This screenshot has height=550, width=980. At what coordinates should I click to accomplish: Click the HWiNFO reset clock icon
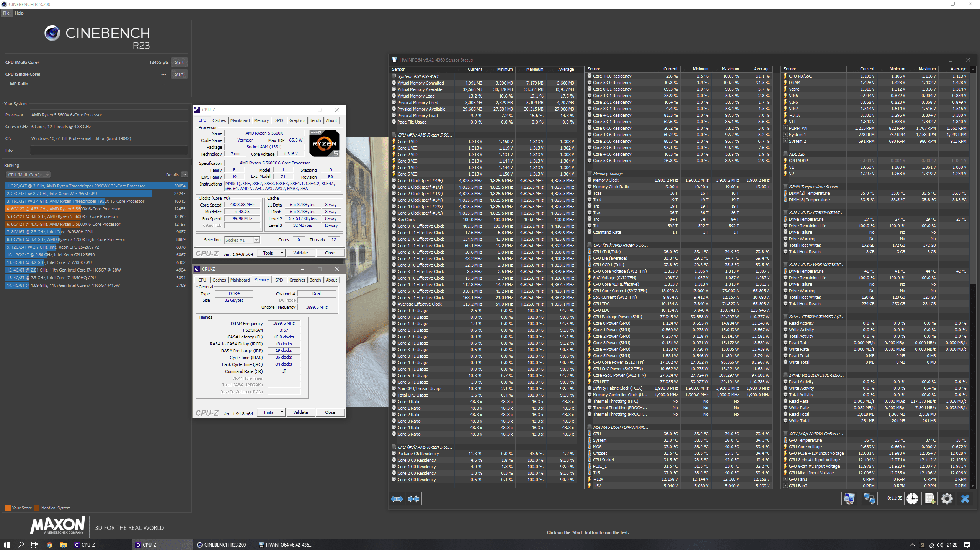pyautogui.click(x=912, y=499)
